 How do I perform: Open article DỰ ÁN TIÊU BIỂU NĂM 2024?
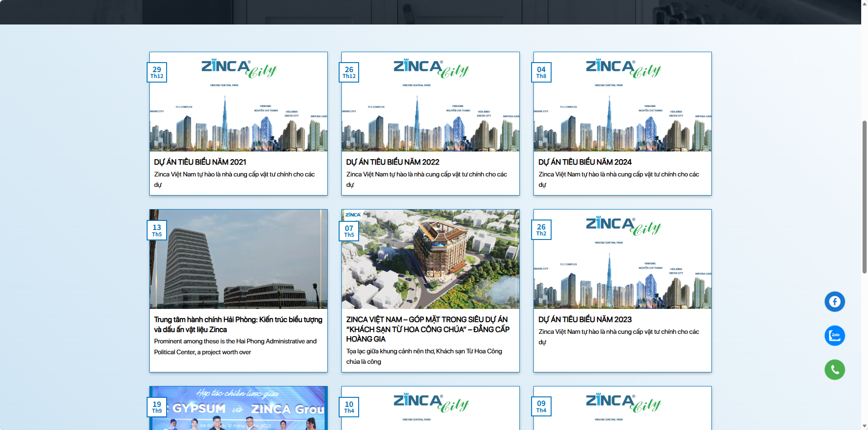(x=585, y=162)
